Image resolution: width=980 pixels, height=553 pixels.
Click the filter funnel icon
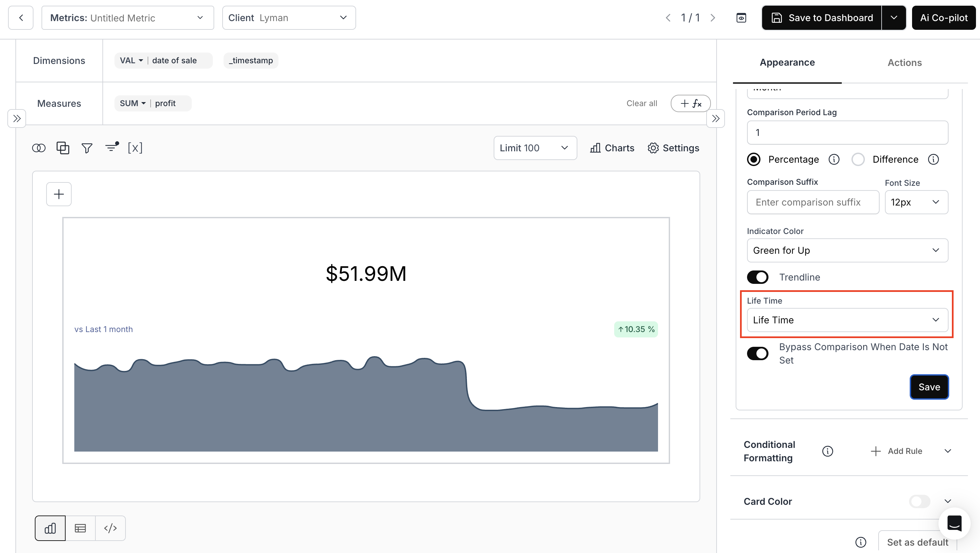pyautogui.click(x=87, y=148)
